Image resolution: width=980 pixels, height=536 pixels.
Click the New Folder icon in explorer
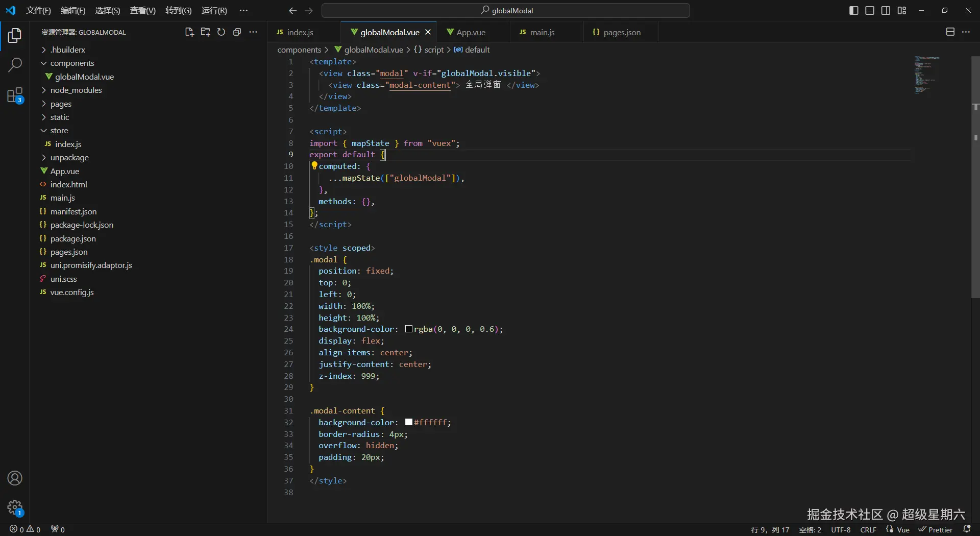click(x=205, y=32)
